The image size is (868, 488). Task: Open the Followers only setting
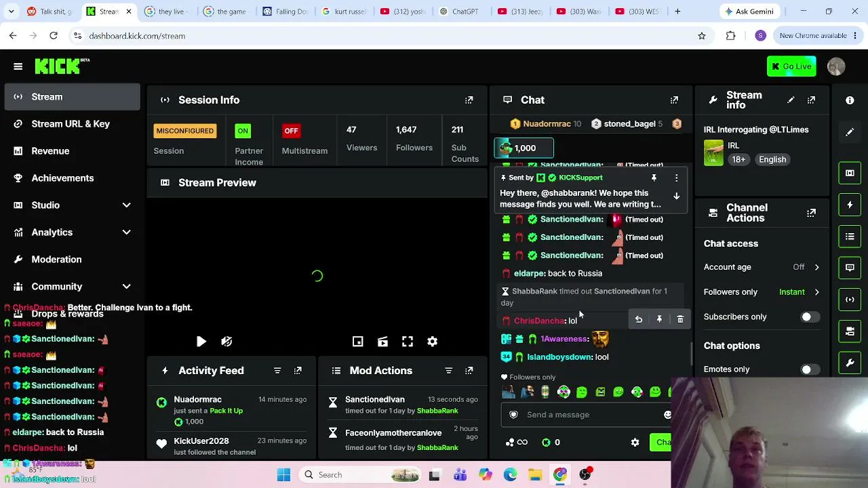click(x=762, y=292)
